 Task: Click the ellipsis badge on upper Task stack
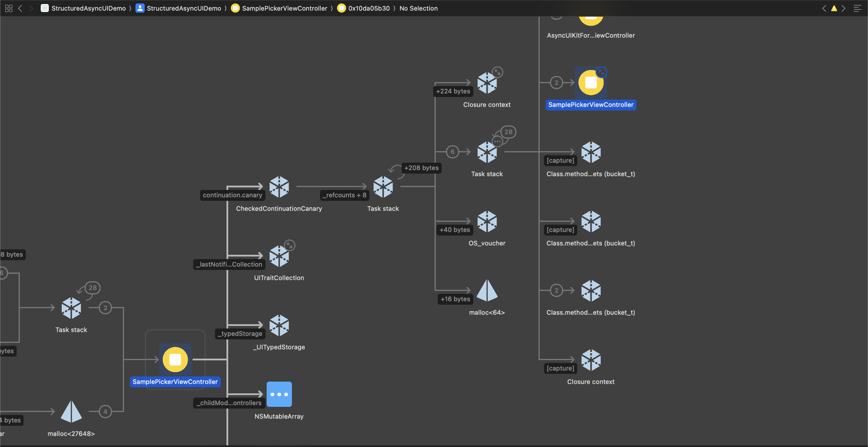pos(497,141)
